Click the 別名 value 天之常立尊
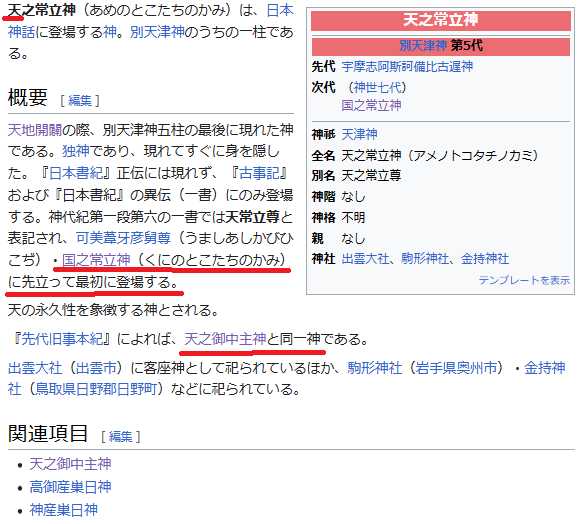579x524 pixels. [371, 175]
